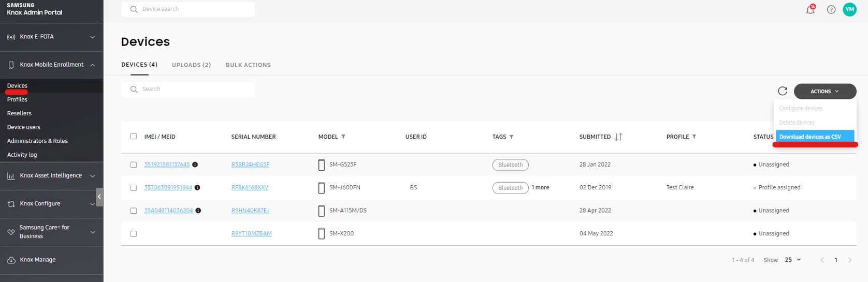Open Activity log in the sidebar
Screen dimensions: 868x282
[22, 155]
